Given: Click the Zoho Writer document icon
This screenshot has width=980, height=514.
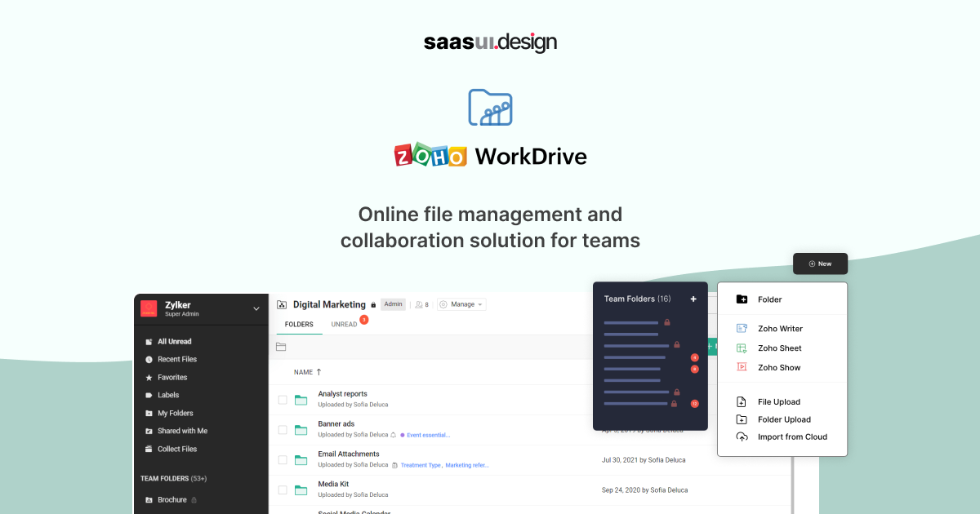Looking at the screenshot, I should pos(742,328).
